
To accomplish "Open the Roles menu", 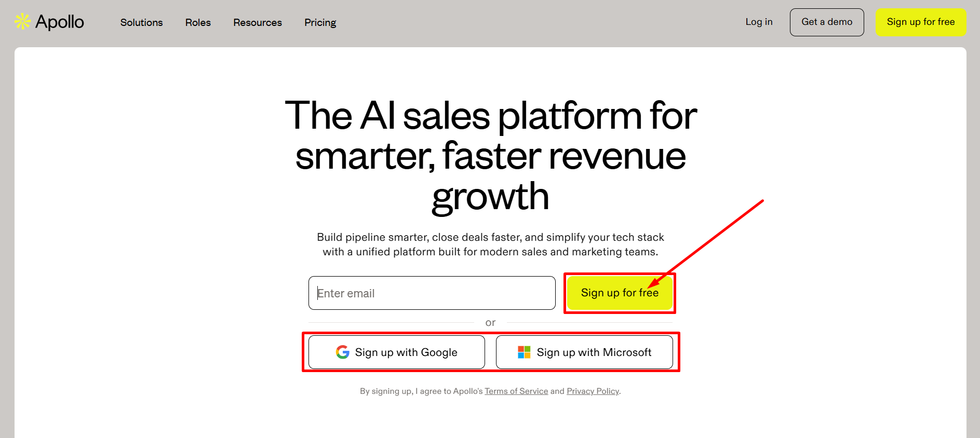I will [198, 22].
